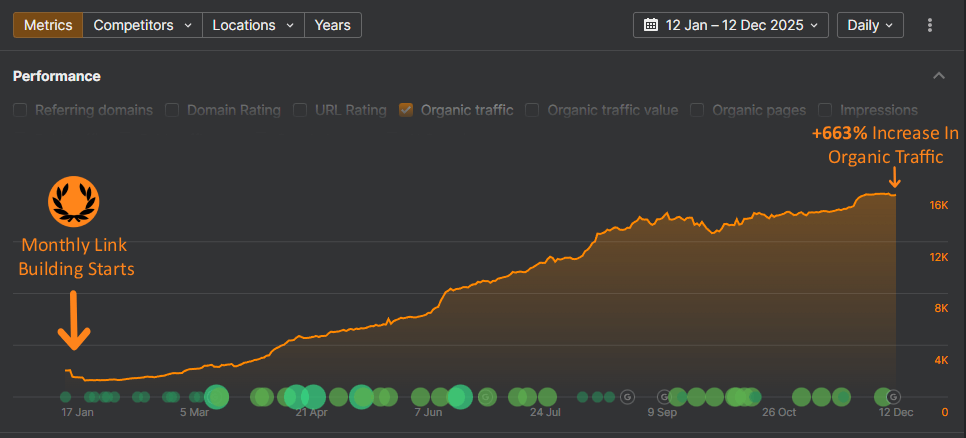Expand the Locations dropdown
Image resolution: width=966 pixels, height=438 pixels.
[x=253, y=24]
